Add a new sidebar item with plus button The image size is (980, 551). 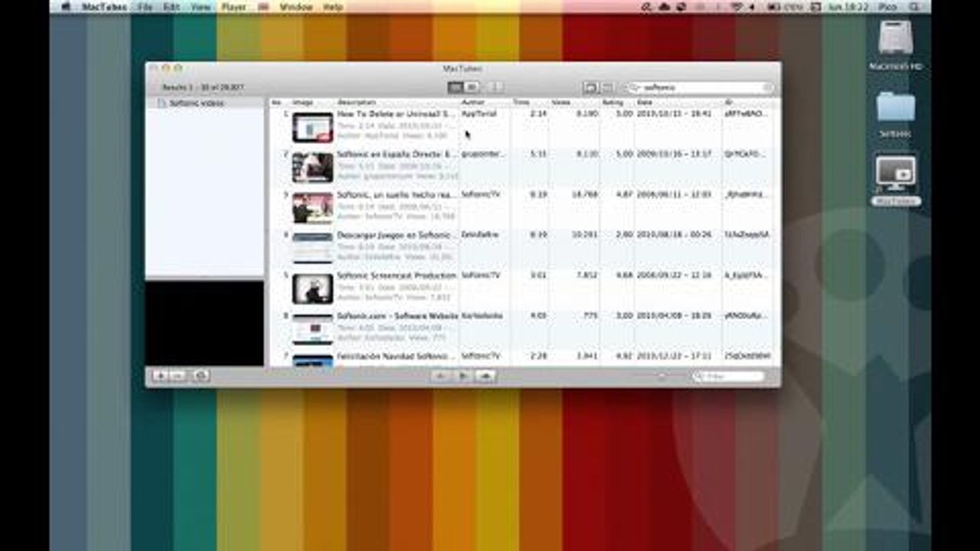pyautogui.click(x=161, y=376)
